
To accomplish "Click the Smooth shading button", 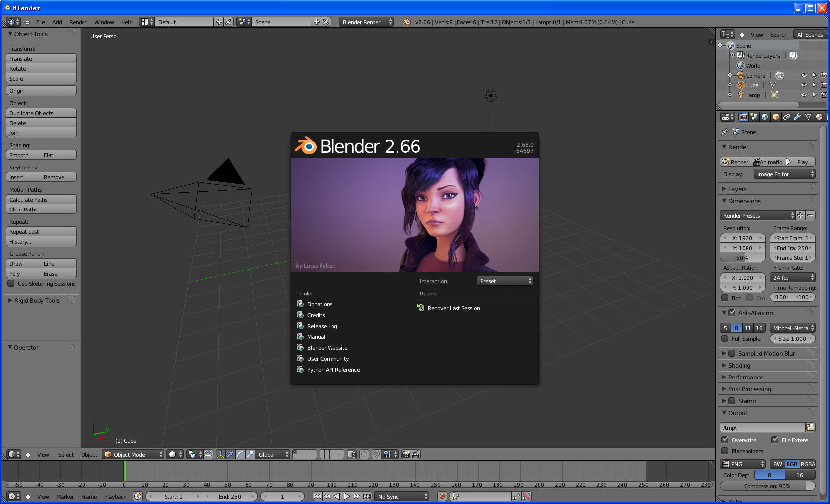I will [23, 155].
